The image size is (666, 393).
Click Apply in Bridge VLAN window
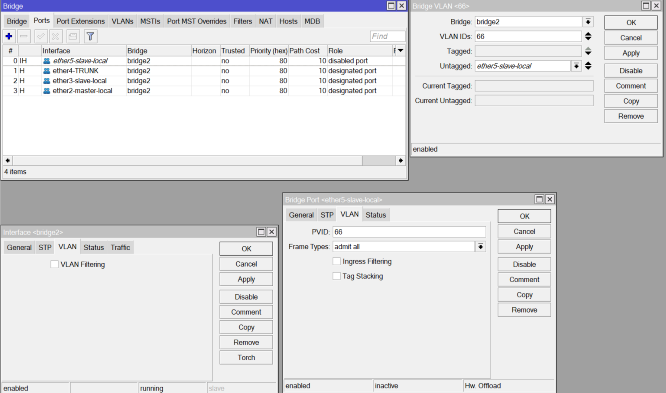point(631,53)
